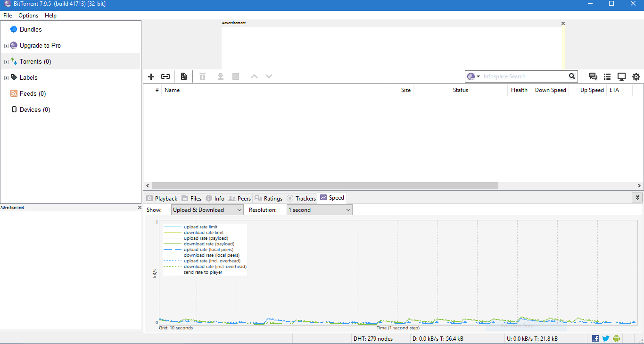Click the Twitter icon in status bar
Image resolution: width=644 pixels, height=344 pixels.
pyautogui.click(x=606, y=338)
